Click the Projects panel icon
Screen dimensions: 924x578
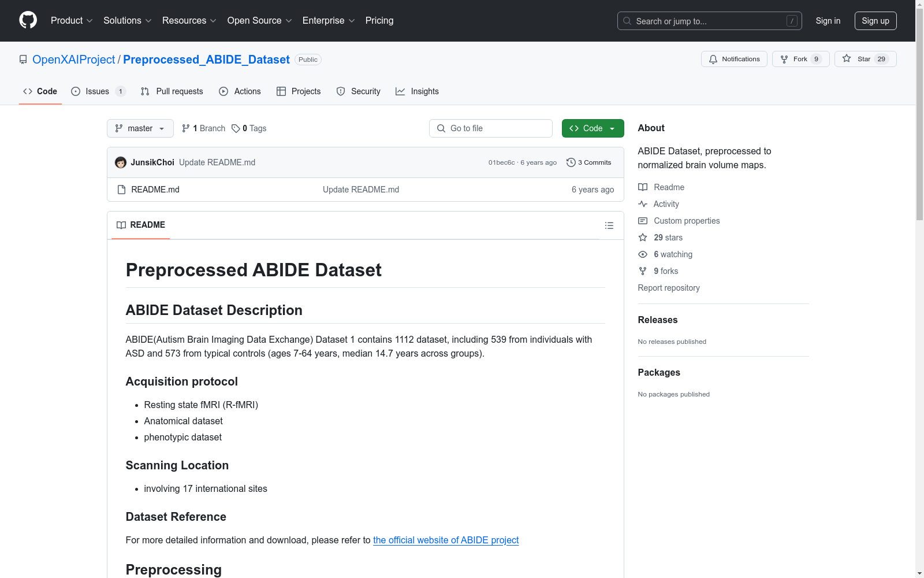281,91
